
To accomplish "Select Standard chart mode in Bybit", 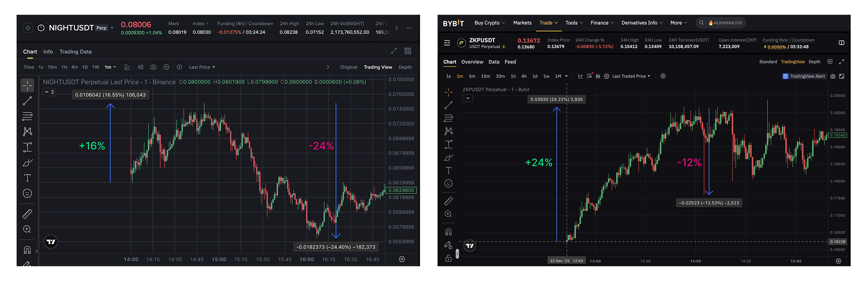I will (x=768, y=62).
